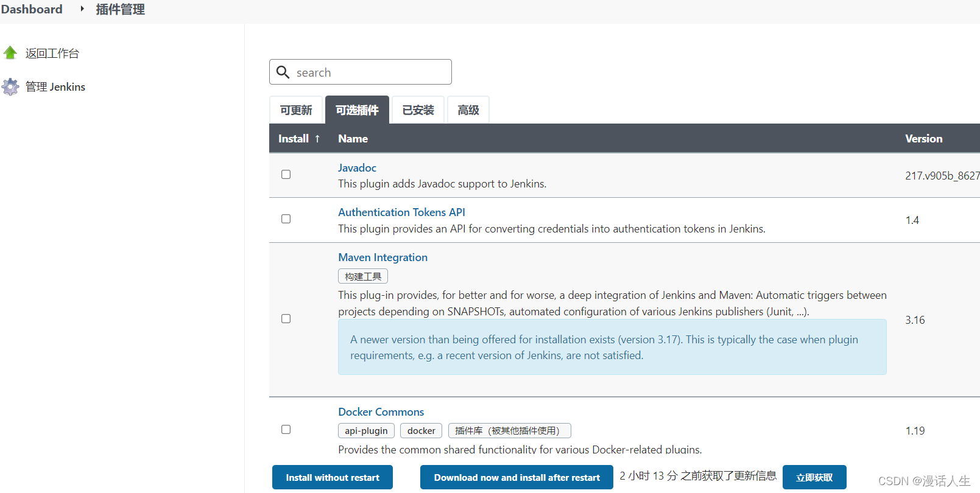
Task: Click Javadoc version 217.v905b_8627
Action: click(942, 176)
